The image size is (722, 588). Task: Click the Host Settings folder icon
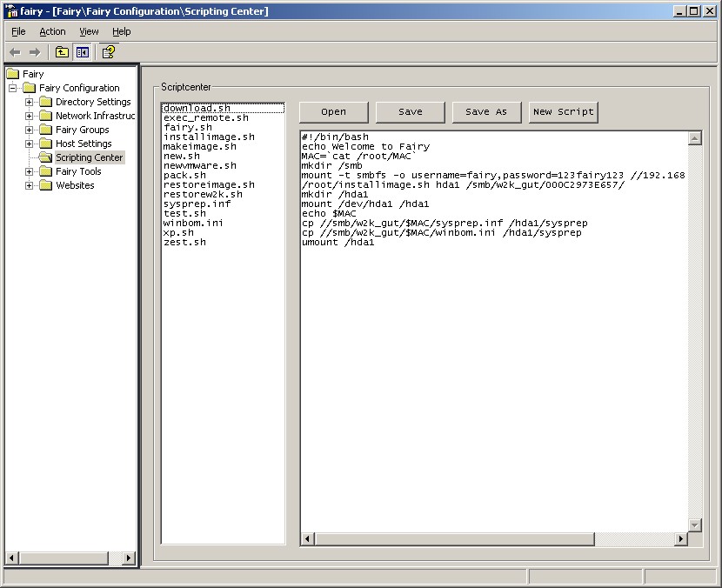[47, 144]
